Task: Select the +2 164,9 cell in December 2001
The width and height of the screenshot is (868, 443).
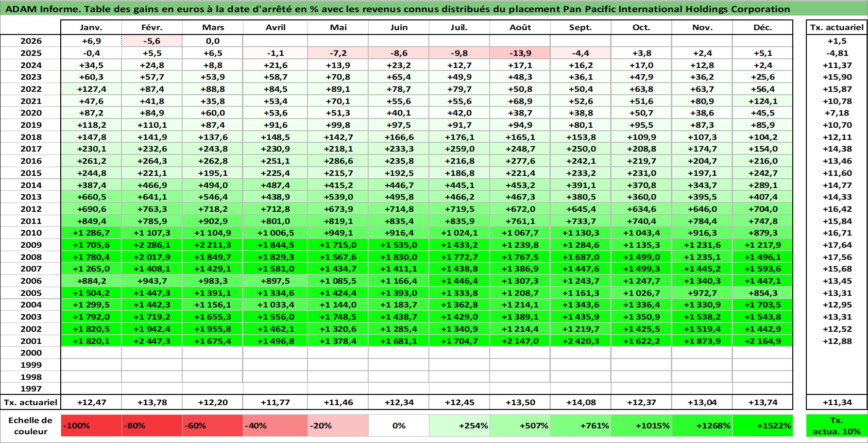Action: [x=763, y=341]
